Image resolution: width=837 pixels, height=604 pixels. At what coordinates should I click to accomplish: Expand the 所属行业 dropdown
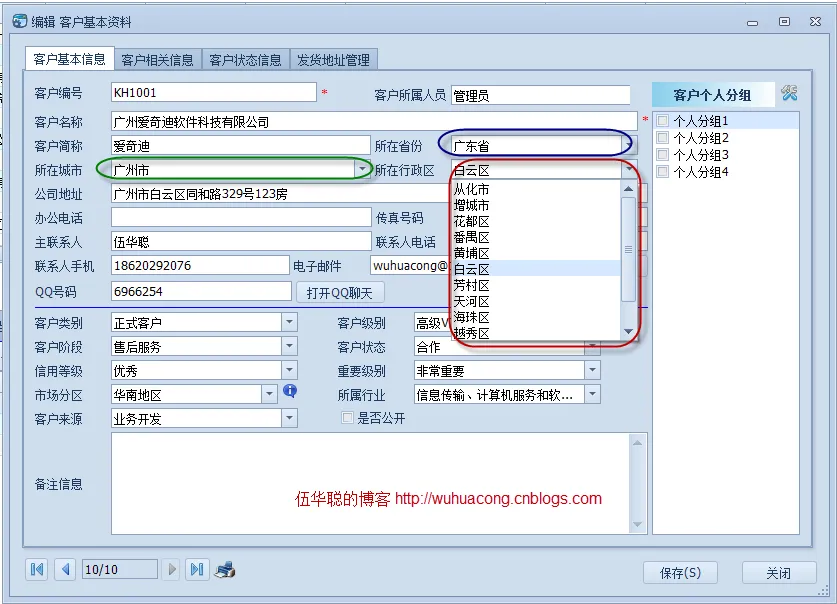tap(592, 394)
